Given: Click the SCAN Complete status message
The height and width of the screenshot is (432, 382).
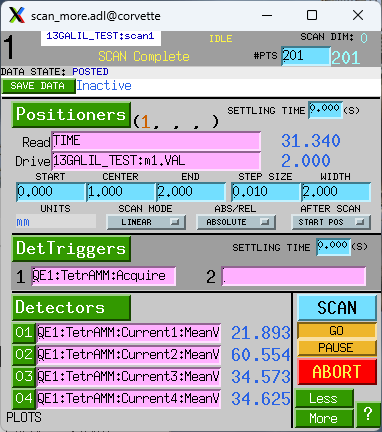Looking at the screenshot, I should pos(144,56).
